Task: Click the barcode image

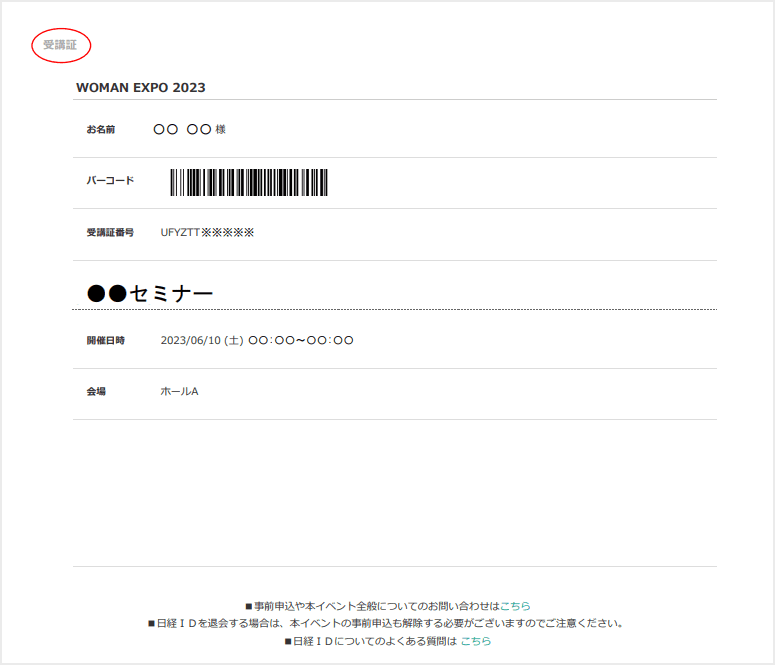Action: point(249,182)
